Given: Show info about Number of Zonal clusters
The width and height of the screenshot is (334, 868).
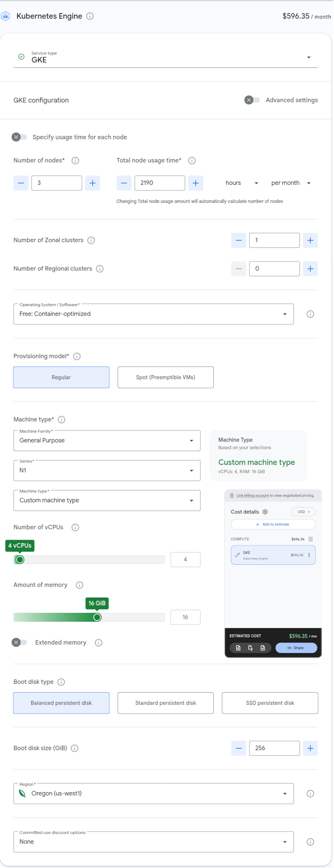Looking at the screenshot, I should point(91,240).
